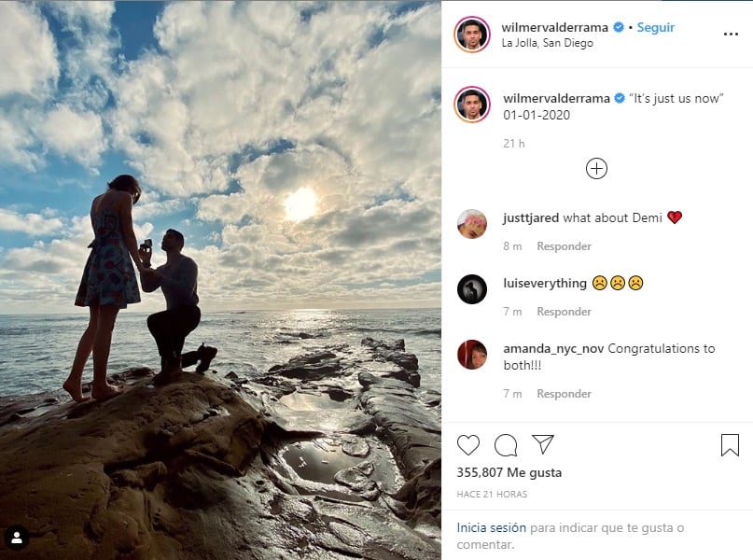Open the post timestamp 21 h
The height and width of the screenshot is (560, 753).
[x=512, y=144]
